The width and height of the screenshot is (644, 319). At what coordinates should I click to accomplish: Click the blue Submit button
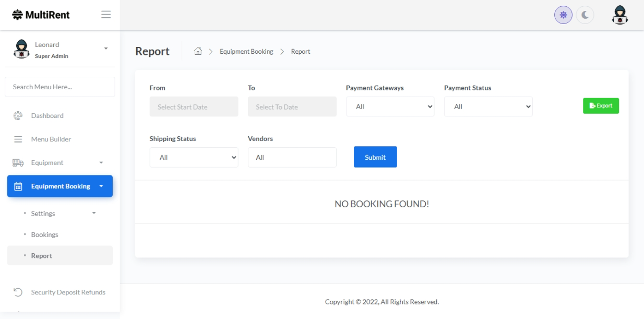[x=375, y=157]
